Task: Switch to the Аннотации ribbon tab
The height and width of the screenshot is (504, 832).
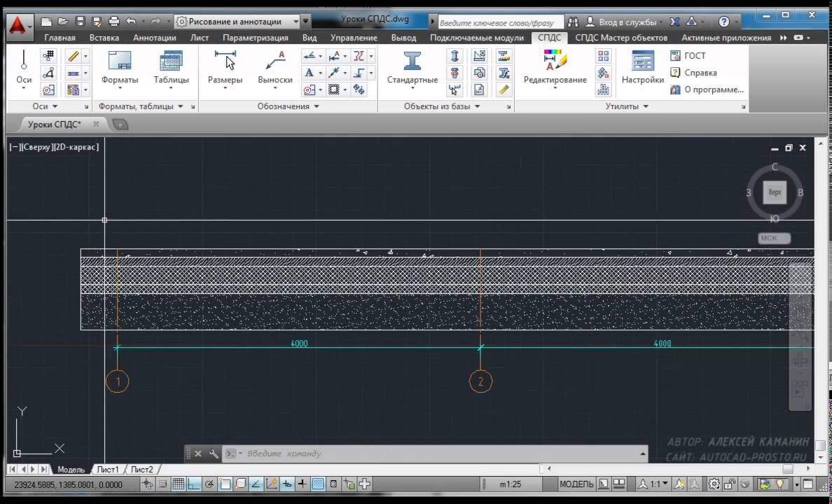Action: point(154,38)
